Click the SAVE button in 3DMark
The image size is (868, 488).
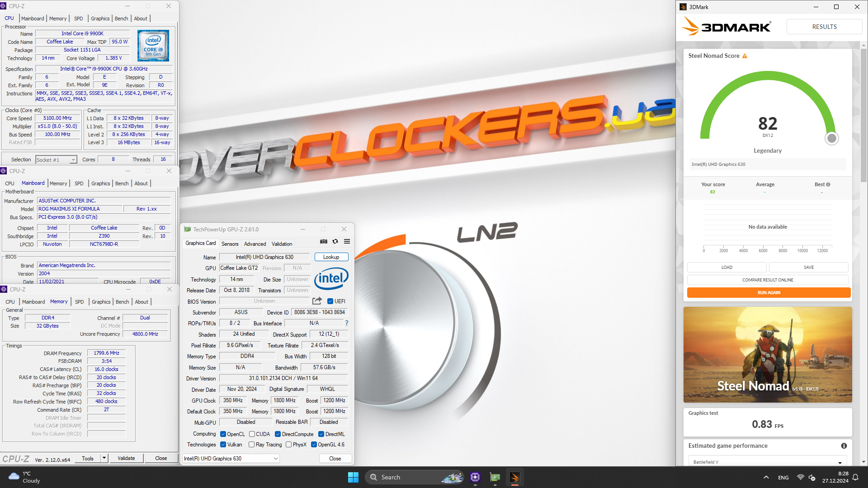pos(809,267)
